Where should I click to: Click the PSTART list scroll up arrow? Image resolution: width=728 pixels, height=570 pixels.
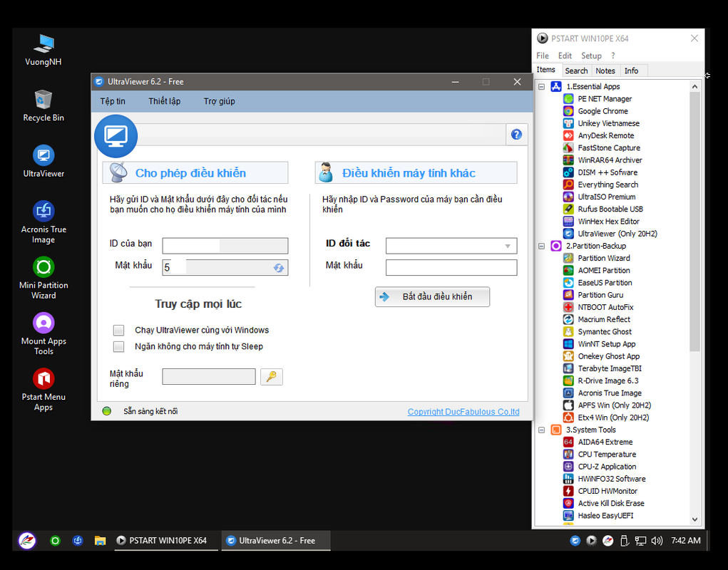click(694, 86)
